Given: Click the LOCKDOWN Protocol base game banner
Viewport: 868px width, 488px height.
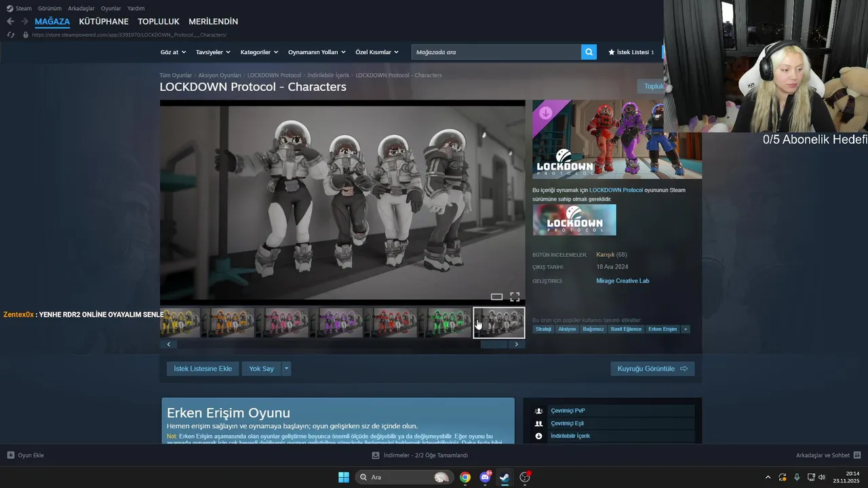Looking at the screenshot, I should pyautogui.click(x=574, y=220).
